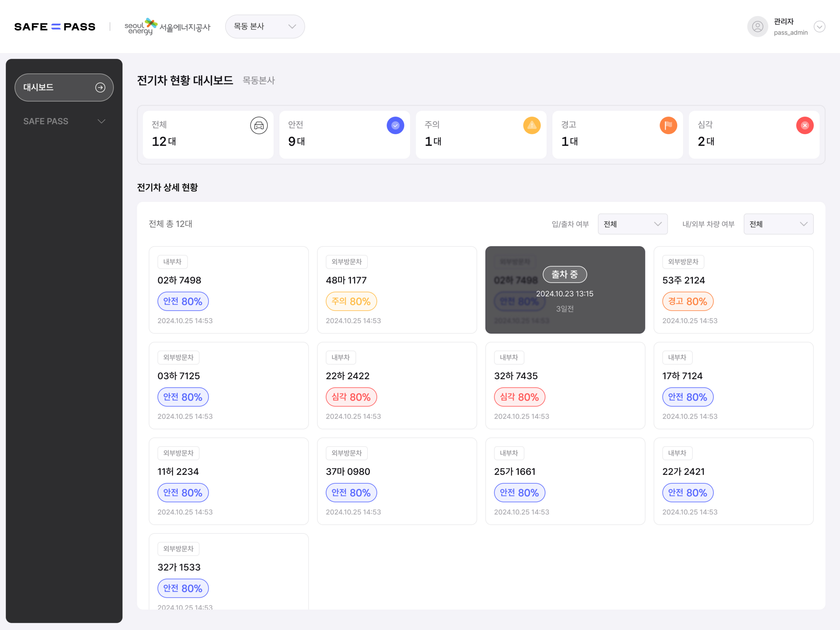The image size is (840, 630).
Task: Click the blue check icon in 안전 card
Action: click(x=395, y=125)
